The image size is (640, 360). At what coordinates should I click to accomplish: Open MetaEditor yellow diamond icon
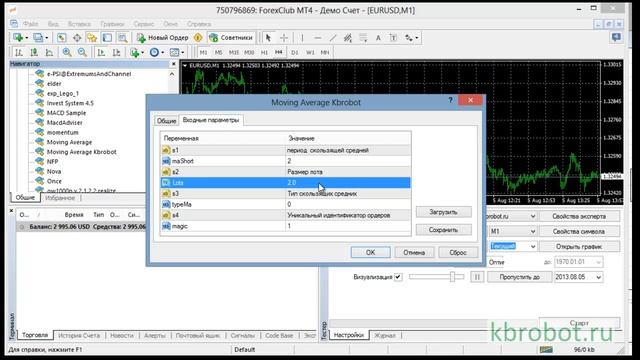(x=198, y=38)
